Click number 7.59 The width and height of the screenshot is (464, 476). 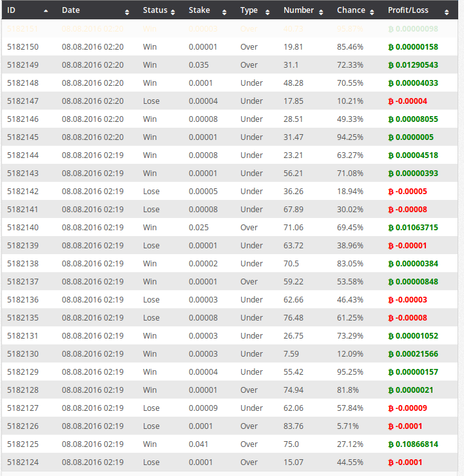291,354
